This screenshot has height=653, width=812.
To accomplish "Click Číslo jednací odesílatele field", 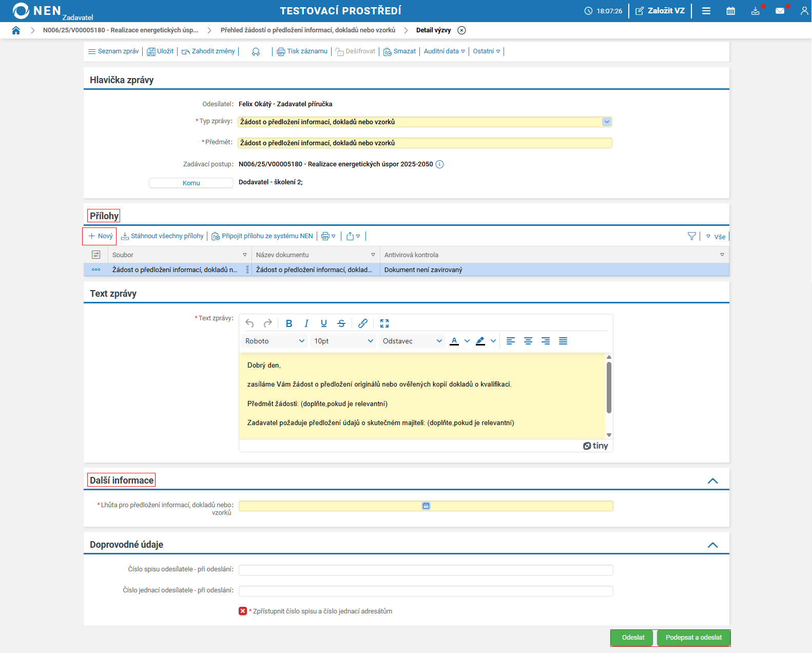I will [x=426, y=591].
